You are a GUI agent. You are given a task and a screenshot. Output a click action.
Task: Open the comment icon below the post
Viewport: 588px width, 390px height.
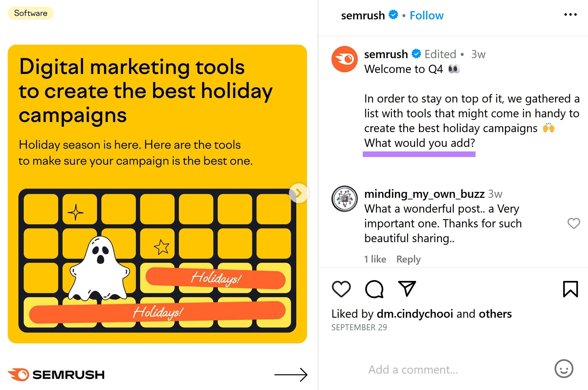point(374,289)
